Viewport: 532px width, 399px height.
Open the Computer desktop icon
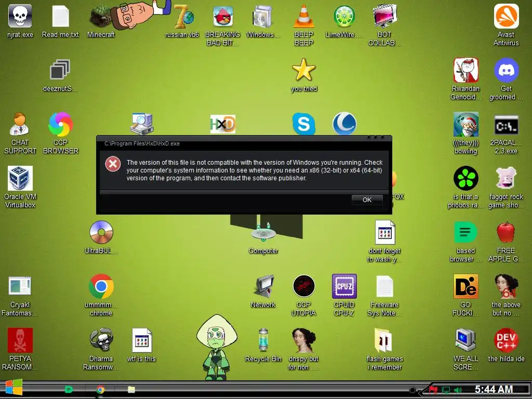[263, 232]
